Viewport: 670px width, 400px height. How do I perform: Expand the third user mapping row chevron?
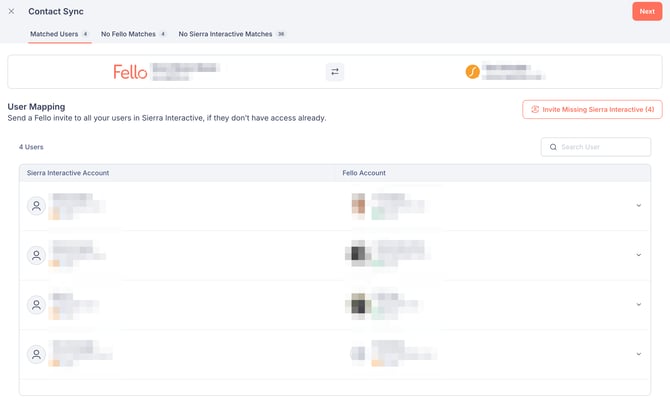(x=639, y=305)
